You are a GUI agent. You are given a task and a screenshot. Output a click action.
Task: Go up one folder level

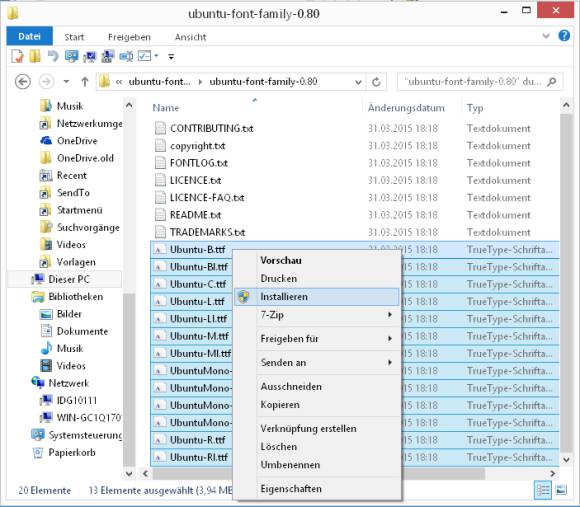click(85, 81)
